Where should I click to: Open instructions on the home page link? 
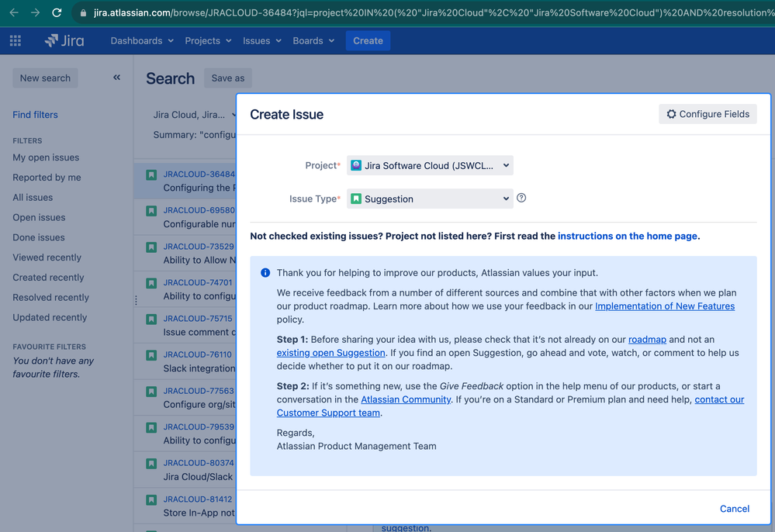[628, 236]
